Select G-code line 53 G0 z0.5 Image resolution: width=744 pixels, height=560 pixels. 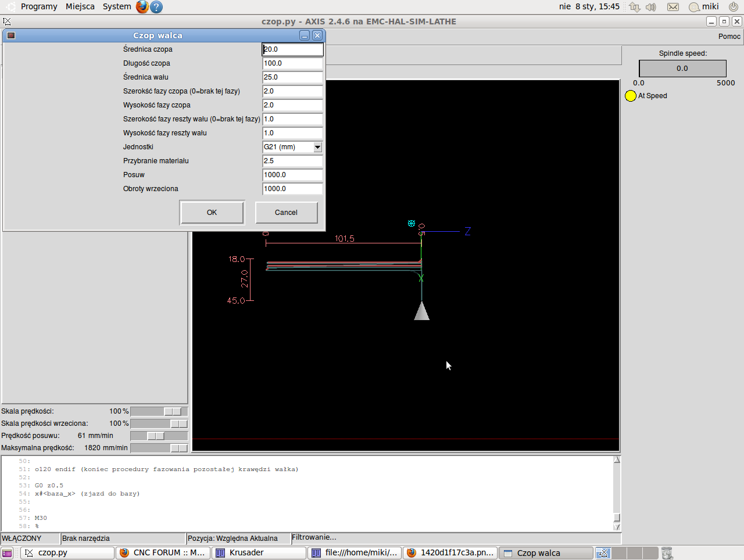[x=49, y=486]
